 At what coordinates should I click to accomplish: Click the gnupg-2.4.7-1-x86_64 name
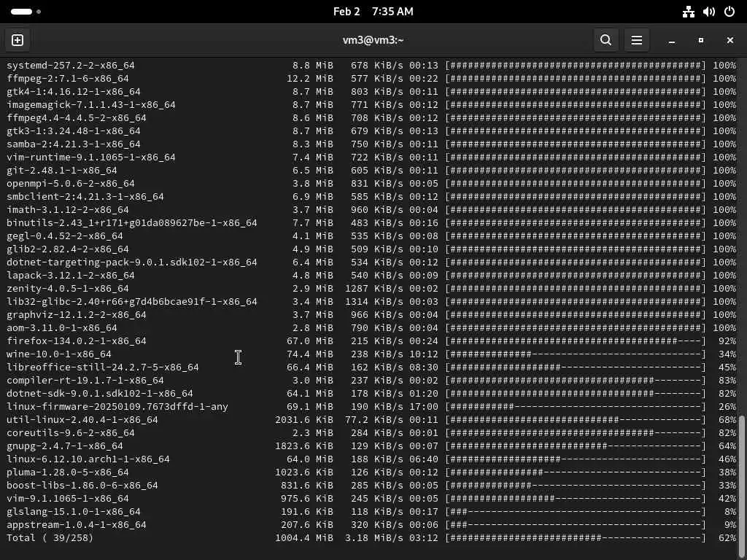pos(65,446)
